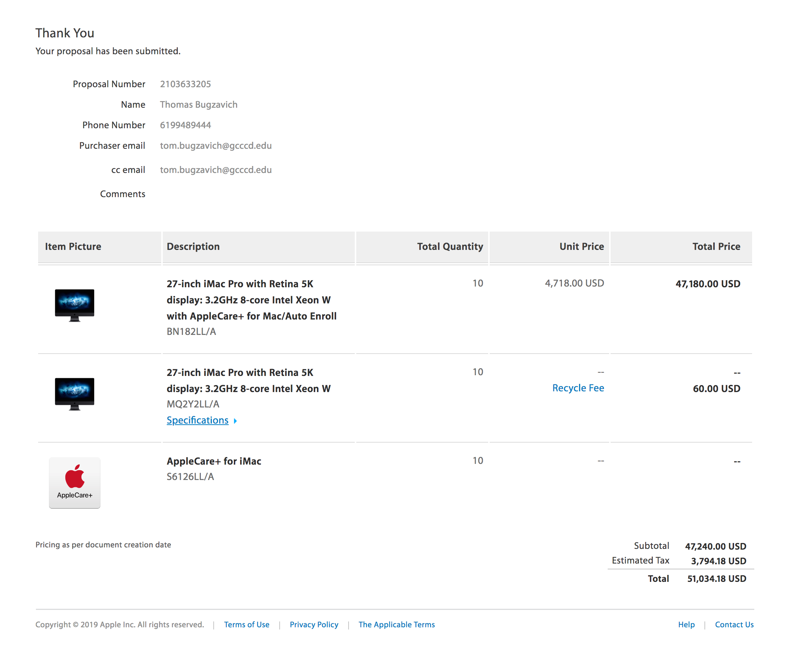Click the Recycle Fee link

coord(578,388)
